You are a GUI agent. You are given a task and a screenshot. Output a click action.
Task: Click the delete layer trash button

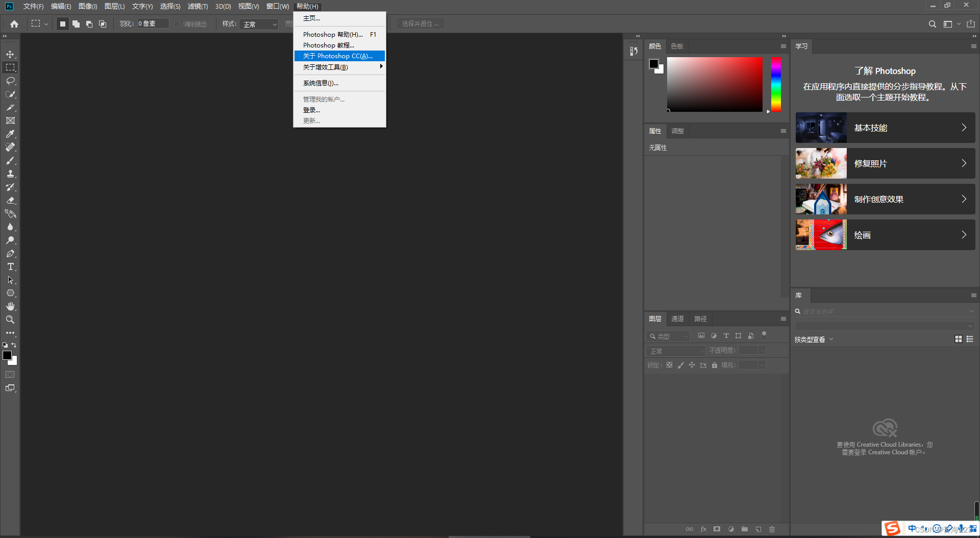[x=772, y=529]
